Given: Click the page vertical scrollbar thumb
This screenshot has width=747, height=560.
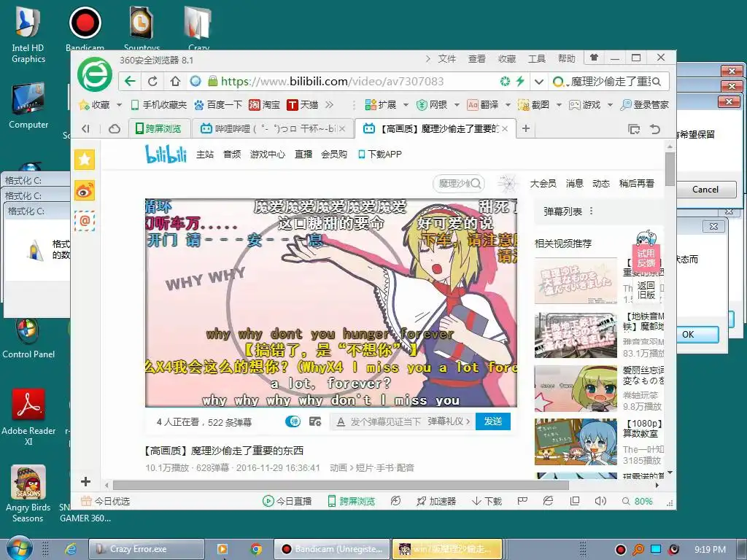Looking at the screenshot, I should coord(670,169).
